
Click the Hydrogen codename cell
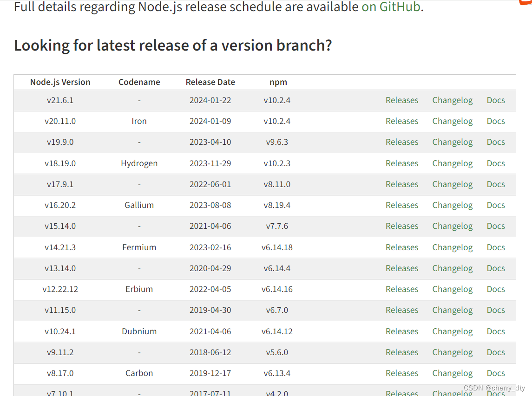click(x=139, y=163)
